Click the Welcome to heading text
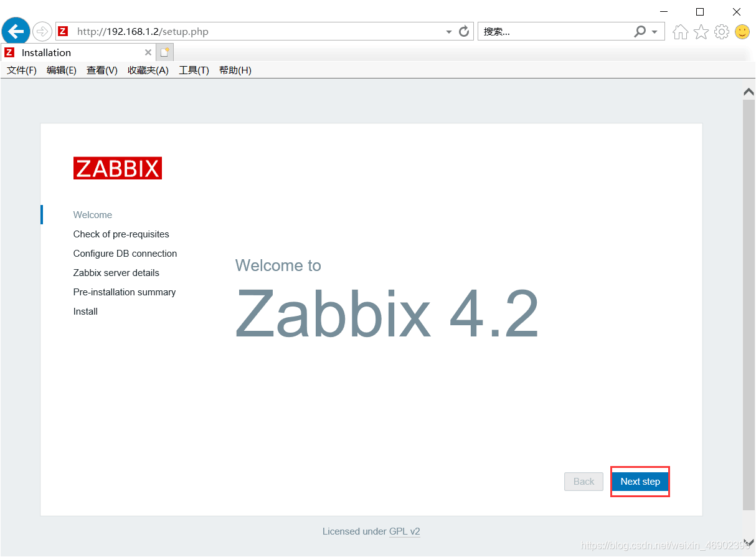Screen dimensions: 756x557 pyautogui.click(x=278, y=265)
